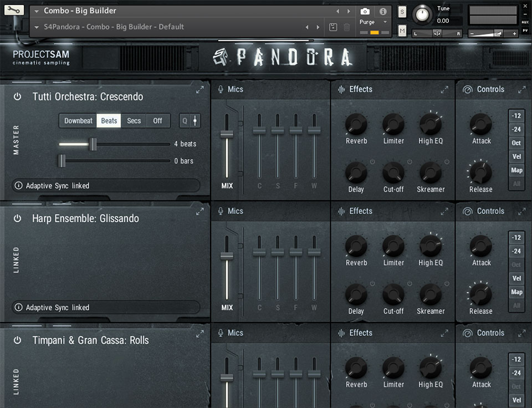This screenshot has height=408, width=532.
Task: Expand the Harp Ensemble layer panel
Action: tap(200, 211)
